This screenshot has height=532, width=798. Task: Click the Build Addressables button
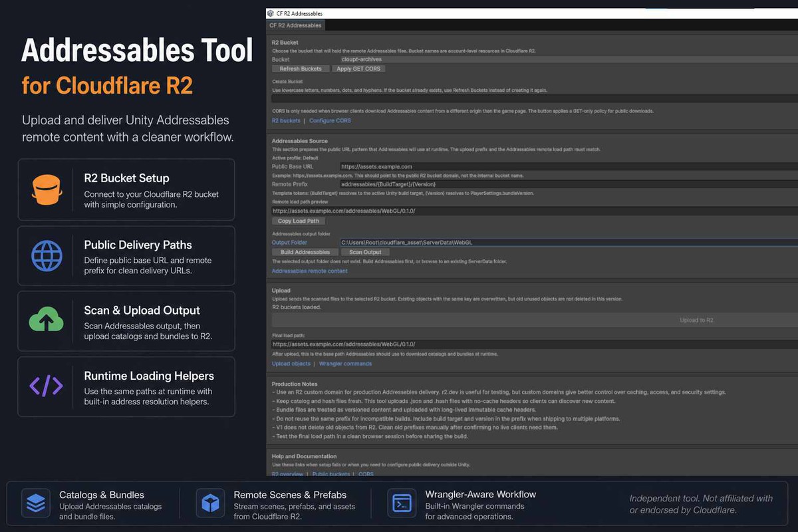click(305, 252)
